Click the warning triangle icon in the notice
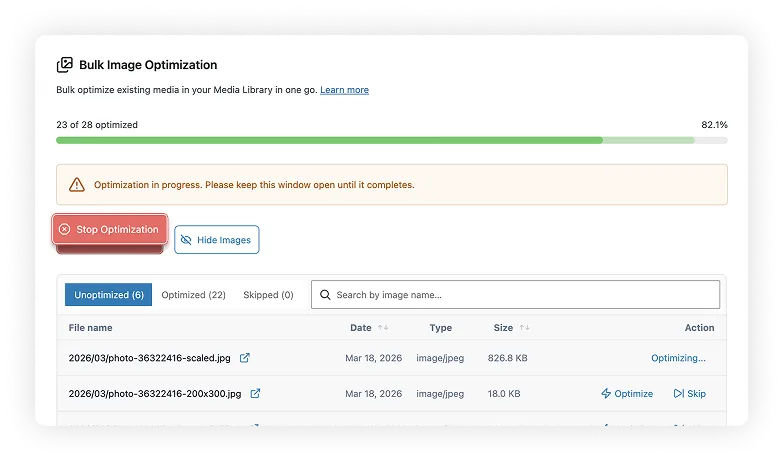 coord(77,185)
